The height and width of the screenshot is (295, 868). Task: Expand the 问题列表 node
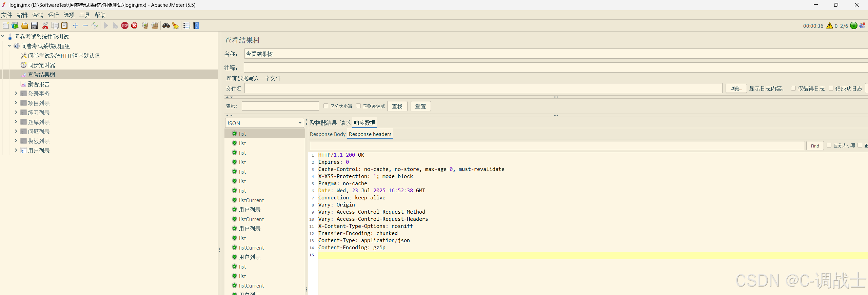pos(16,131)
